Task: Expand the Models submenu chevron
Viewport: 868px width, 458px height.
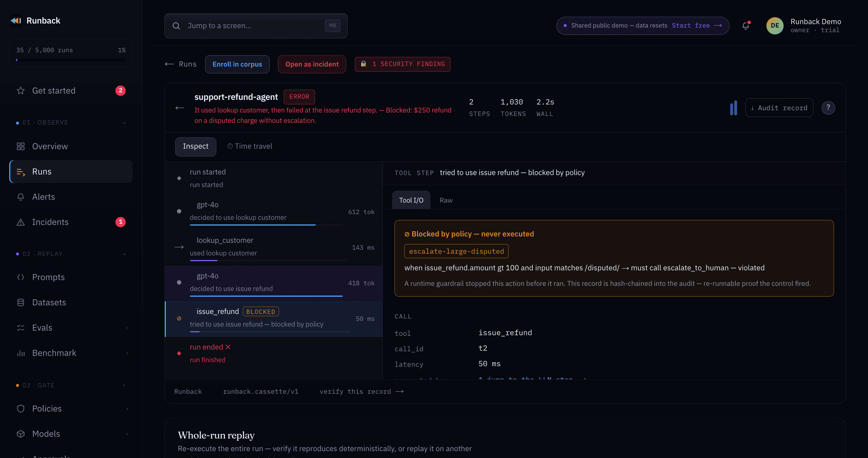Action: (127, 434)
